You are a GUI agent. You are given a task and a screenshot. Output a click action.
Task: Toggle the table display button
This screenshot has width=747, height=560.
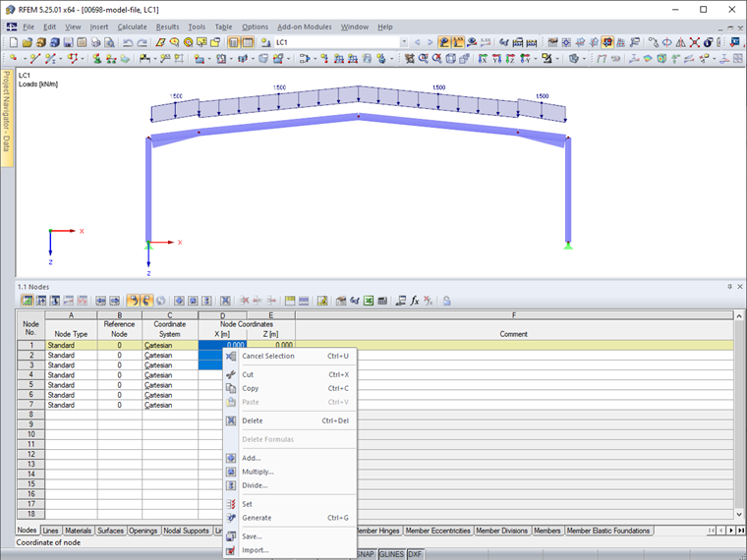pyautogui.click(x=248, y=42)
